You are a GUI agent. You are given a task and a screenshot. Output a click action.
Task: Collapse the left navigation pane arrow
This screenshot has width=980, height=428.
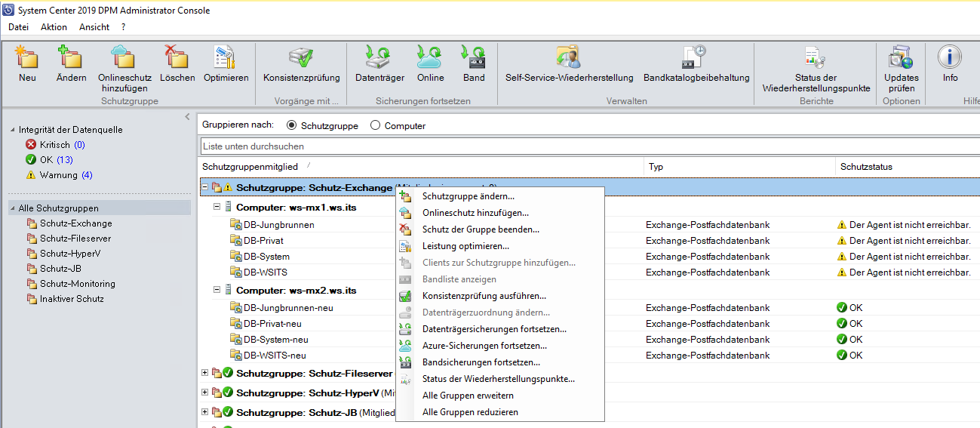coord(188,116)
